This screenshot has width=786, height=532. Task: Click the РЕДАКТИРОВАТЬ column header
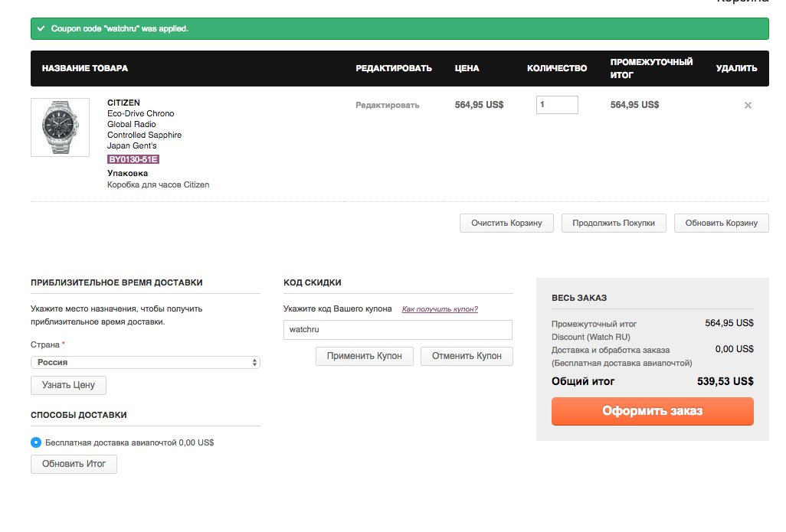pos(394,68)
